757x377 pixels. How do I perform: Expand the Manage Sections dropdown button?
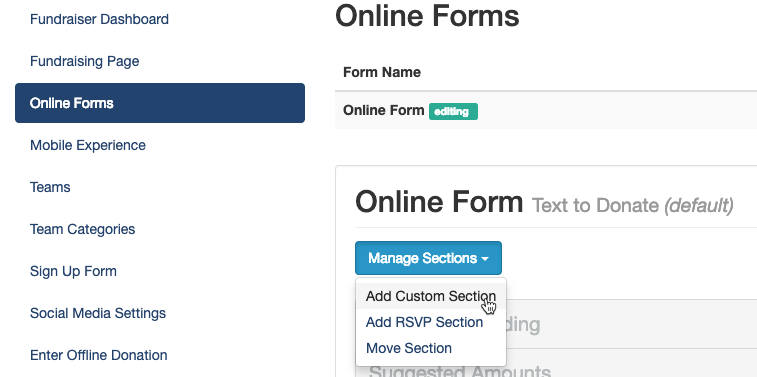[428, 258]
